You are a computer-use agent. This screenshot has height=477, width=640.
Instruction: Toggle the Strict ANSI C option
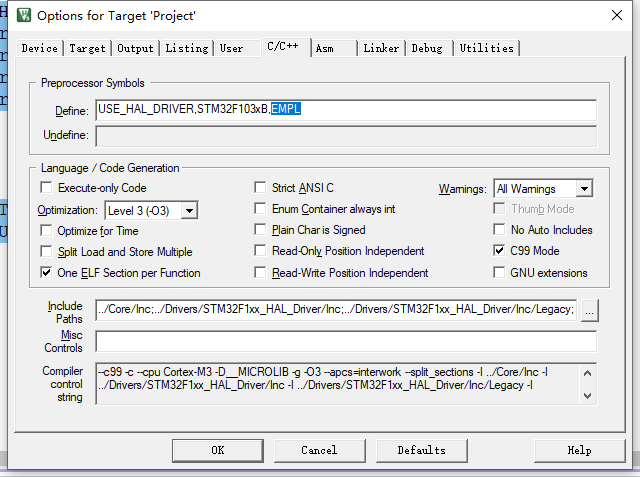[x=261, y=188]
